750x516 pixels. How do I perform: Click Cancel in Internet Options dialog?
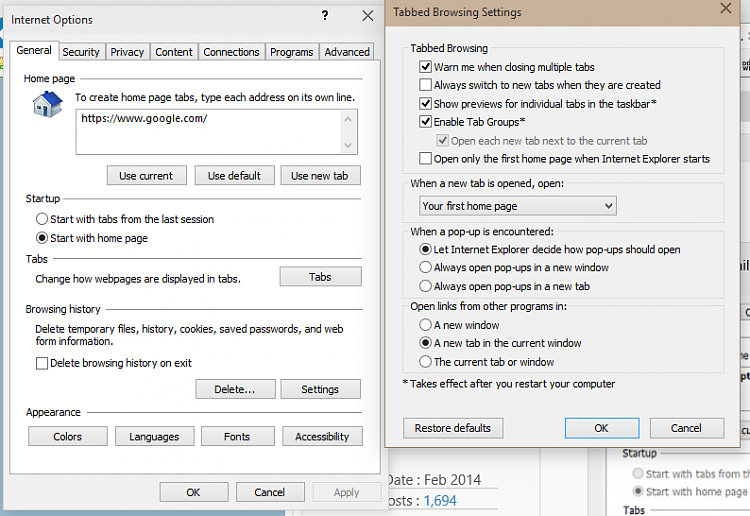(x=270, y=492)
